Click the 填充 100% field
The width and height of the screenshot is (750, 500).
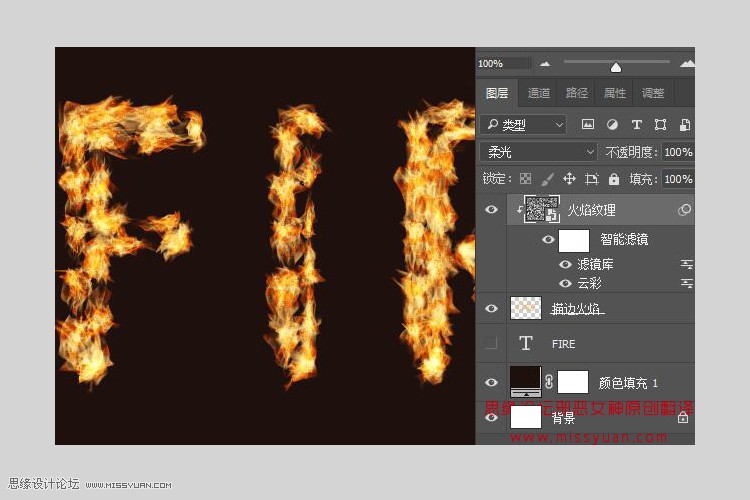pyautogui.click(x=678, y=179)
